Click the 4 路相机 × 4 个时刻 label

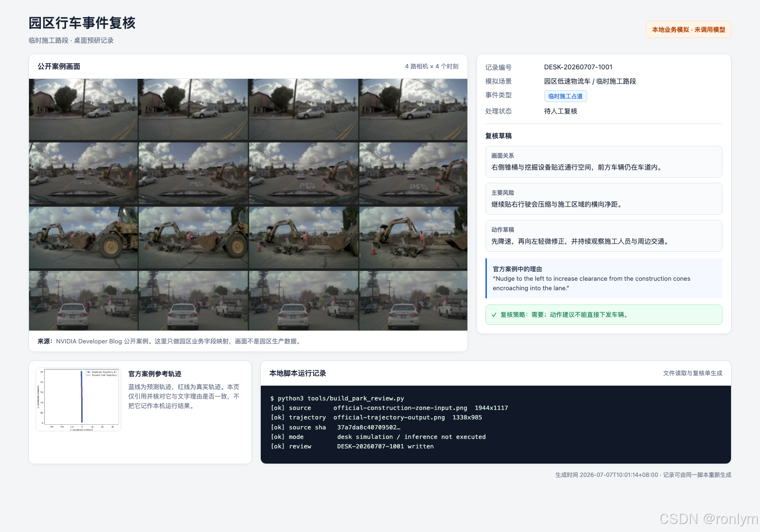432,66
